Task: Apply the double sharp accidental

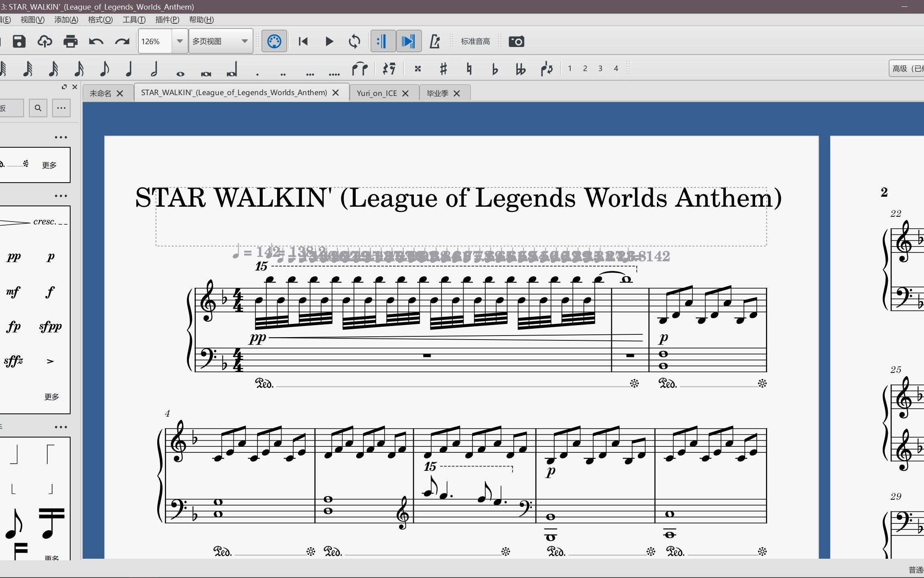Action: (x=418, y=69)
